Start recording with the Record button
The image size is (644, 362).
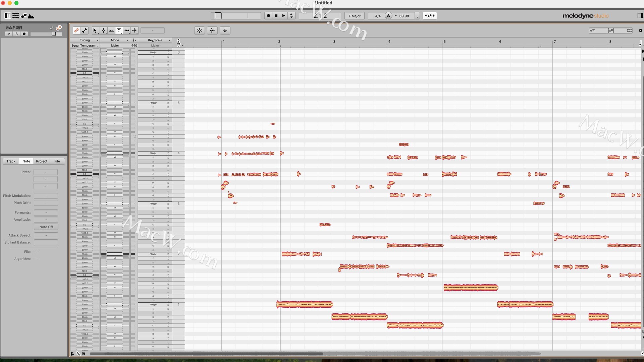[268, 16]
